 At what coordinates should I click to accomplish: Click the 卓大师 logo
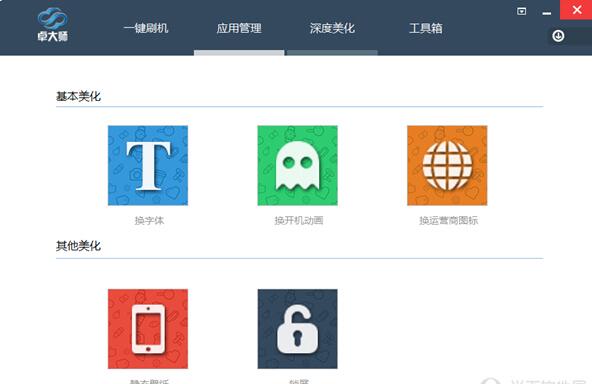click(x=53, y=25)
